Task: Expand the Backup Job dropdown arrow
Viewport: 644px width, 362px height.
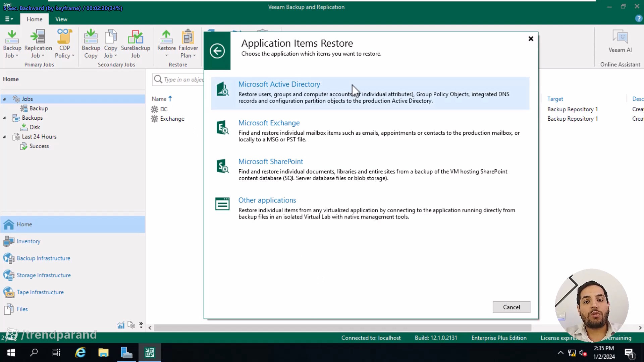Action: 17,56
